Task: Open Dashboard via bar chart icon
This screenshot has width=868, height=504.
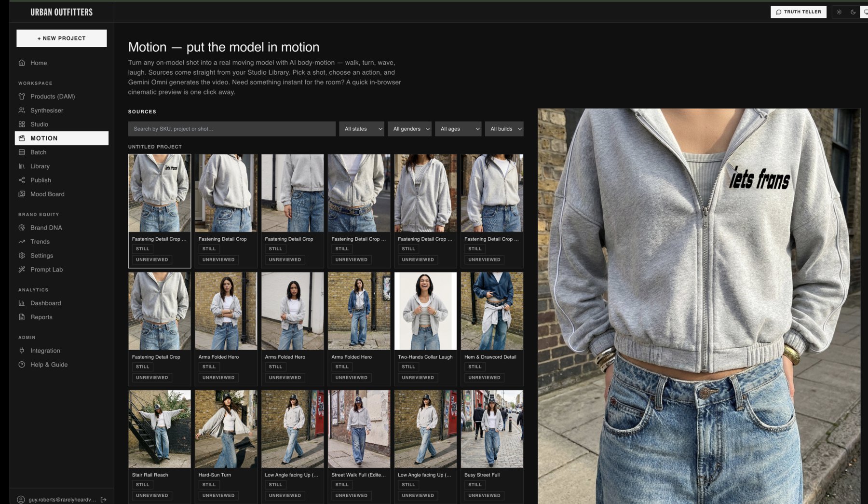Action: point(22,303)
